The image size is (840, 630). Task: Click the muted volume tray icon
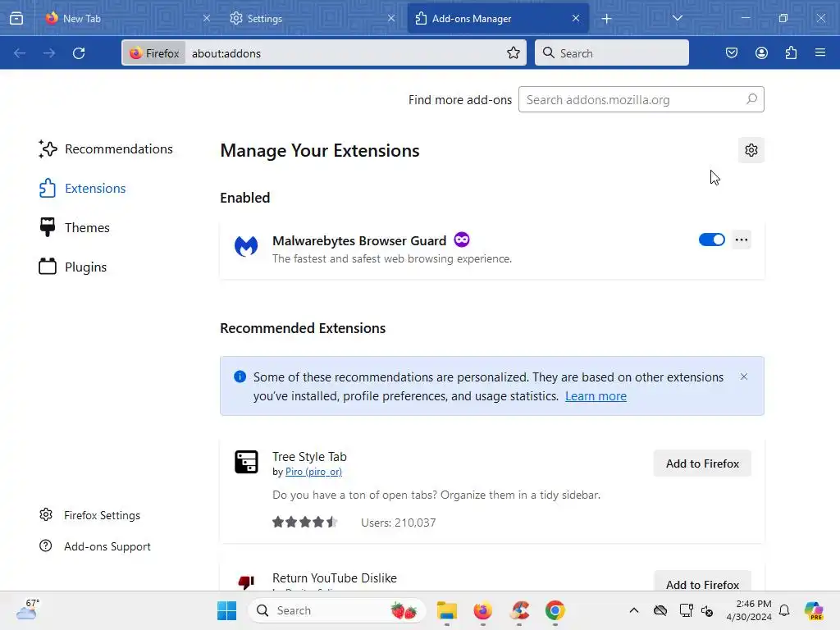coord(707,610)
